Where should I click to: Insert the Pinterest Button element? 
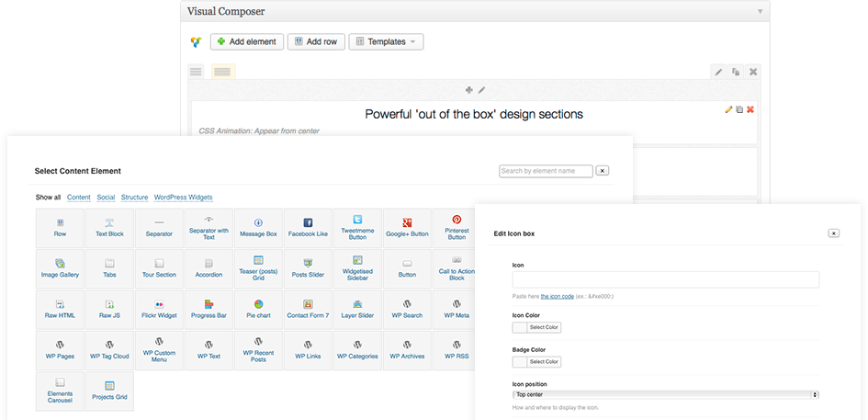[455, 228]
